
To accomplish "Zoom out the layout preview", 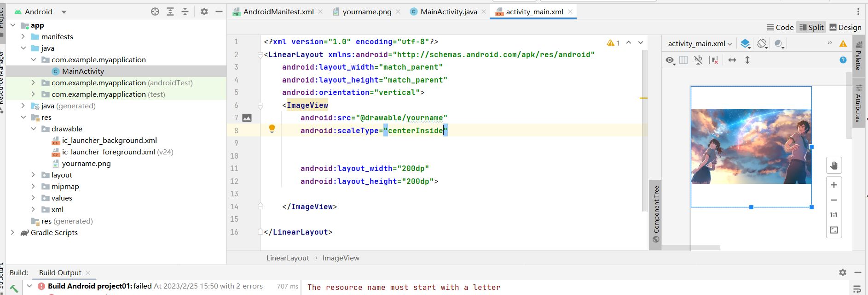I will pos(834,200).
